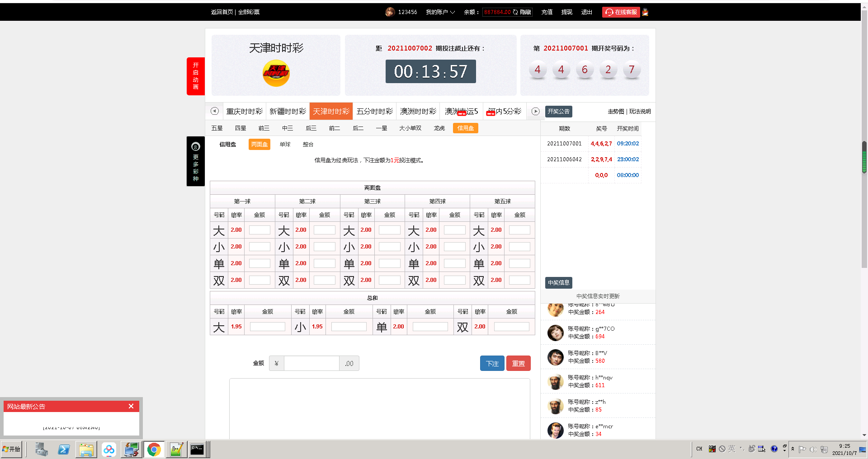This screenshot has width=868, height=459.
Task: Click the page vertical scrollbar thumb
Action: [864, 157]
